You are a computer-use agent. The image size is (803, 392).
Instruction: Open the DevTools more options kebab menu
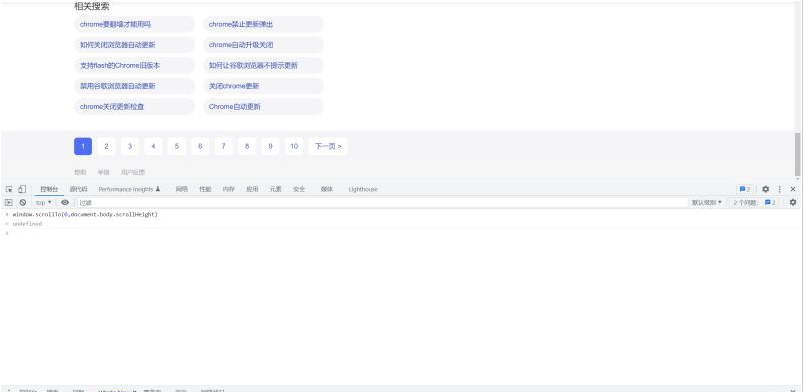point(779,189)
